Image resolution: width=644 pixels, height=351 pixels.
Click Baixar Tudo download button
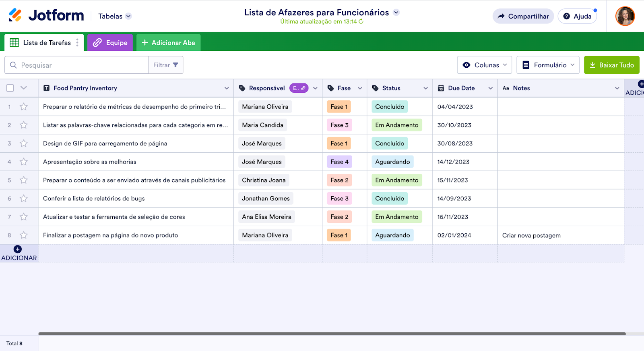click(612, 65)
